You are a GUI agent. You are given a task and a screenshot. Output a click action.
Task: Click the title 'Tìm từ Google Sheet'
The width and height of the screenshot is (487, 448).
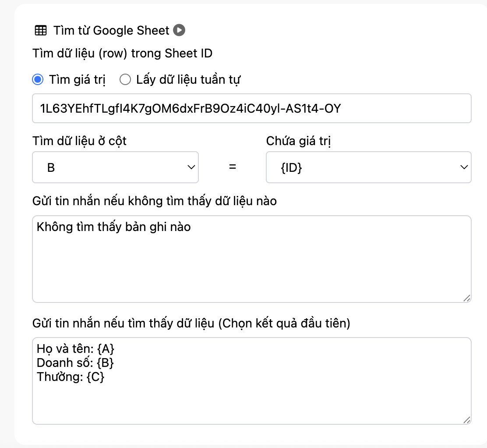tap(111, 30)
